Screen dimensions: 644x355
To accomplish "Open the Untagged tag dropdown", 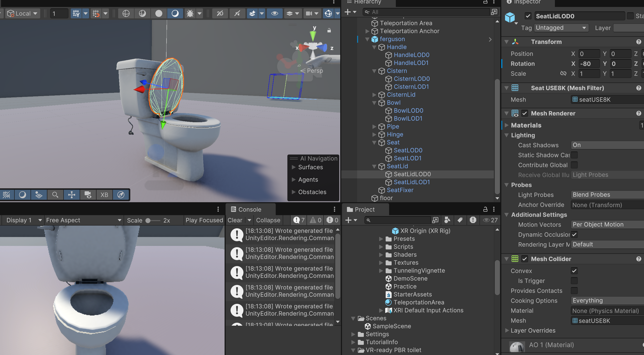I will click(561, 28).
